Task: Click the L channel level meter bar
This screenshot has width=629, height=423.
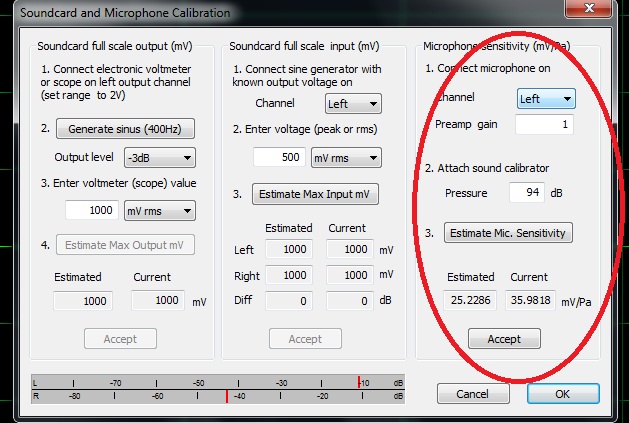Action: [218, 382]
